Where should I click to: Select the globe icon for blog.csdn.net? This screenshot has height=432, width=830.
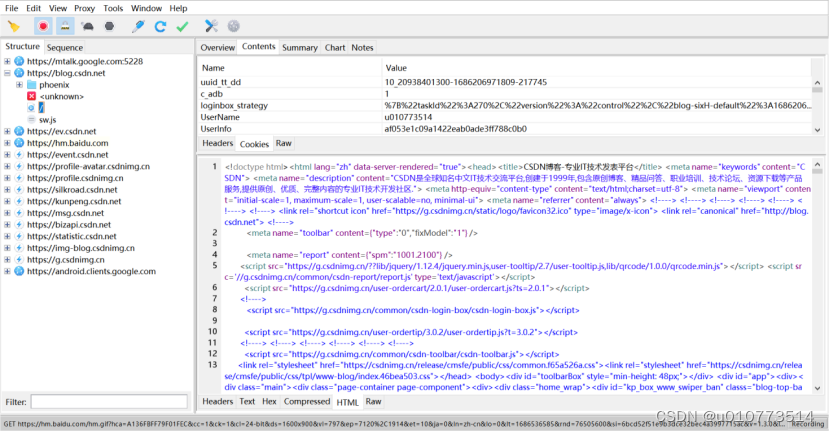[x=19, y=73]
